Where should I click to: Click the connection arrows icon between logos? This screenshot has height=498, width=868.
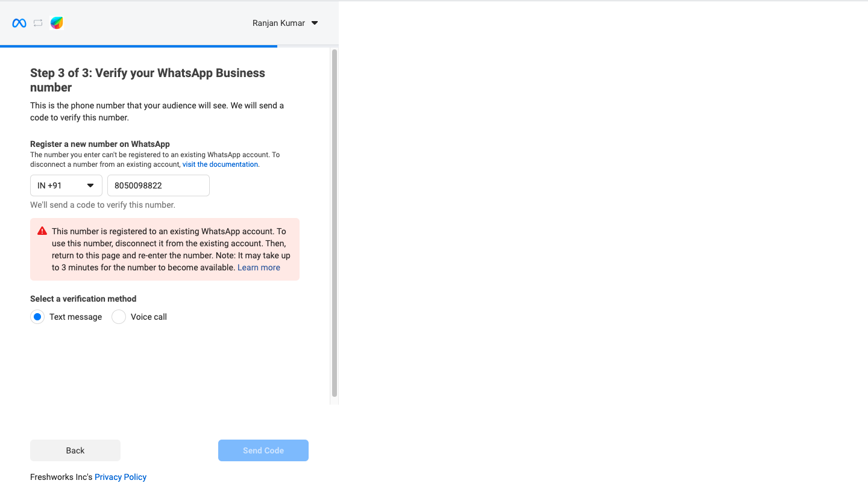click(38, 23)
